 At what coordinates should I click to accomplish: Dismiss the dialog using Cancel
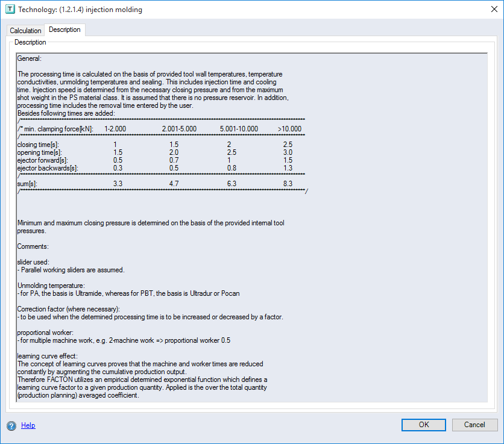coord(475,425)
